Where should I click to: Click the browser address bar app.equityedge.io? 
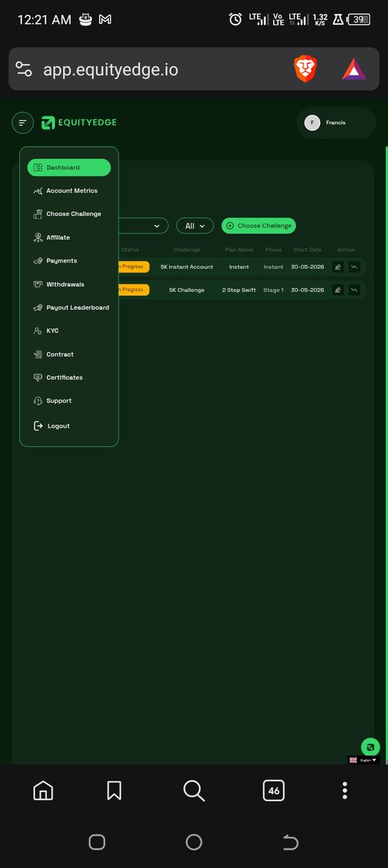110,69
